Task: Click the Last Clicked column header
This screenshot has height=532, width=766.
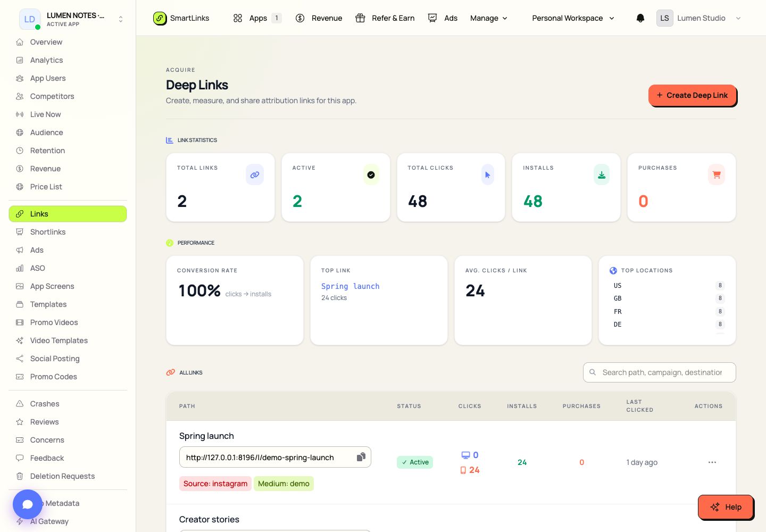Action: [639, 406]
